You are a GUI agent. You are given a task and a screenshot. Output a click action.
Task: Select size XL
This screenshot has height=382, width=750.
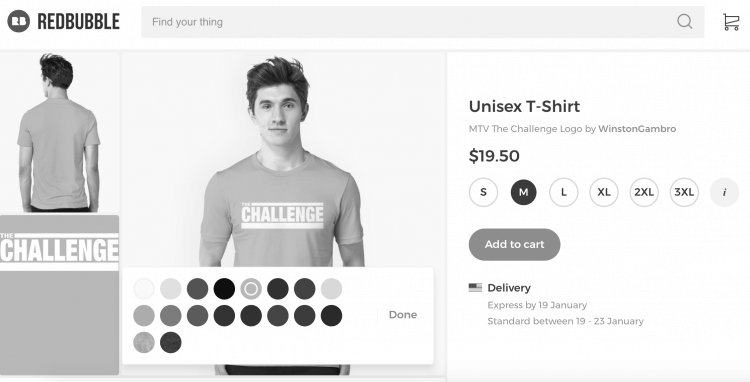click(x=604, y=192)
